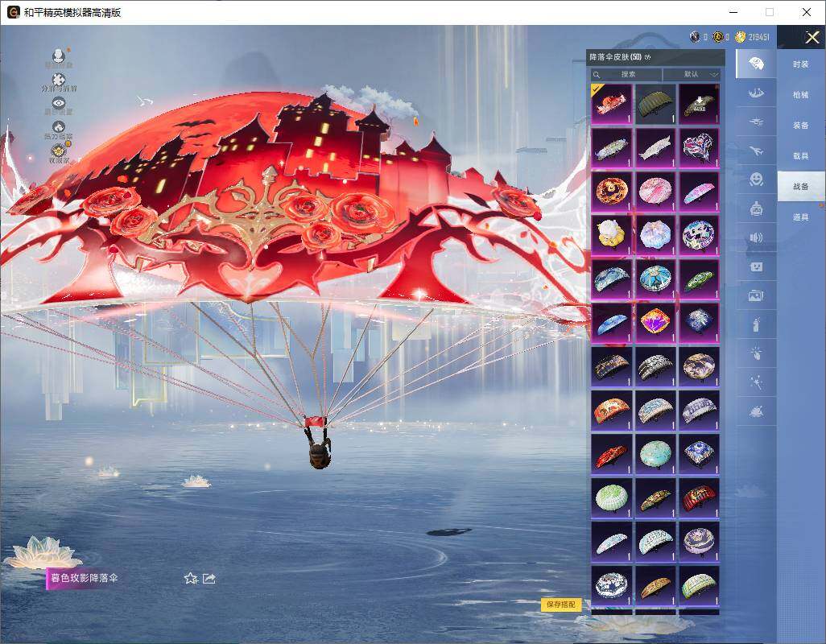Click the 搜索 search field
This screenshot has width=826, height=644.
point(626,74)
